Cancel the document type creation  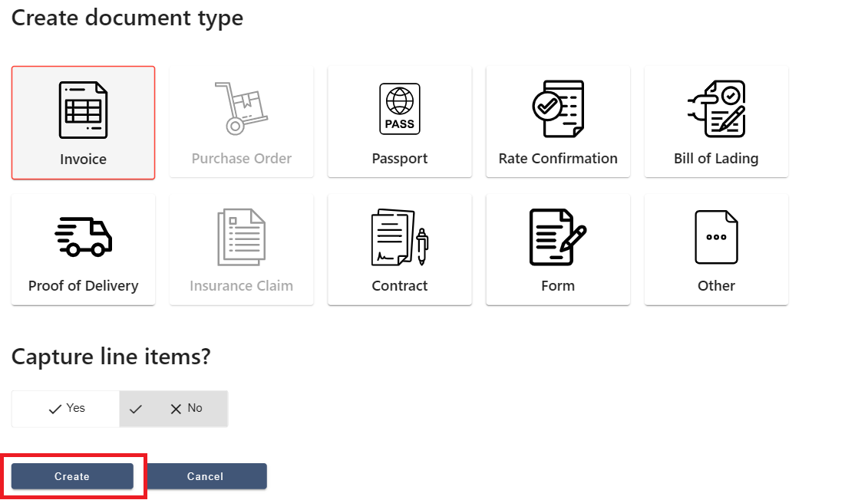coord(206,475)
